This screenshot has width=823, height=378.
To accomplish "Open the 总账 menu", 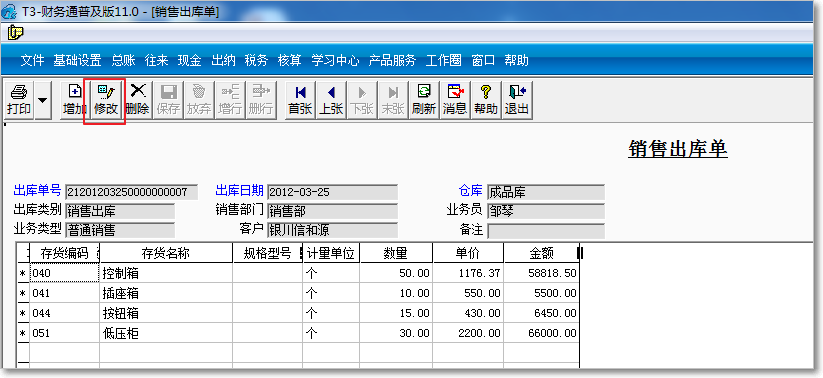I will pos(123,60).
